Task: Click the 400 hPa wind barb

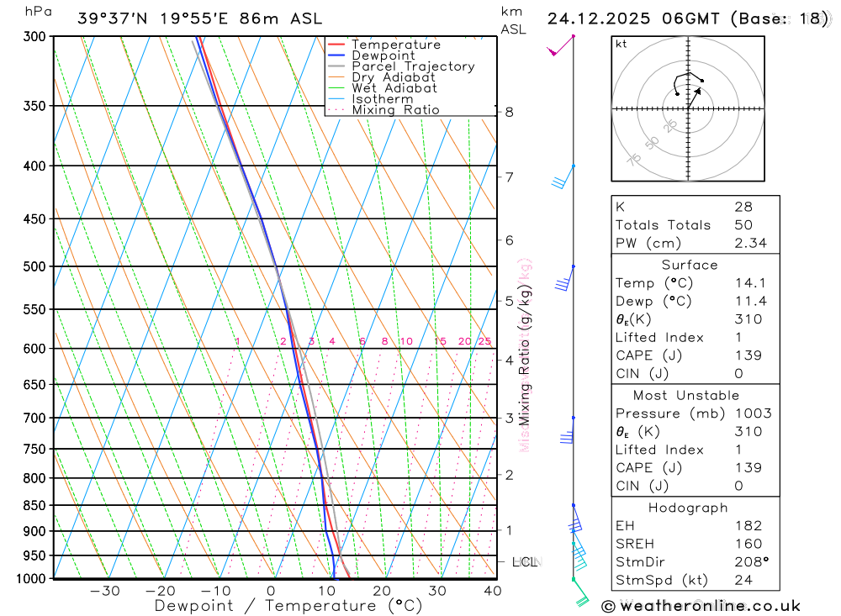Action: pos(563,177)
